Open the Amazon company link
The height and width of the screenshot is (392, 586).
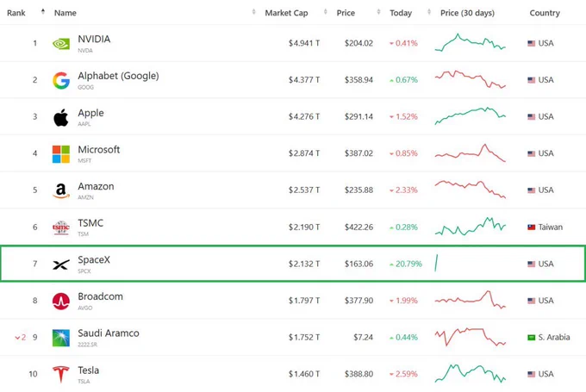pyautogui.click(x=96, y=186)
